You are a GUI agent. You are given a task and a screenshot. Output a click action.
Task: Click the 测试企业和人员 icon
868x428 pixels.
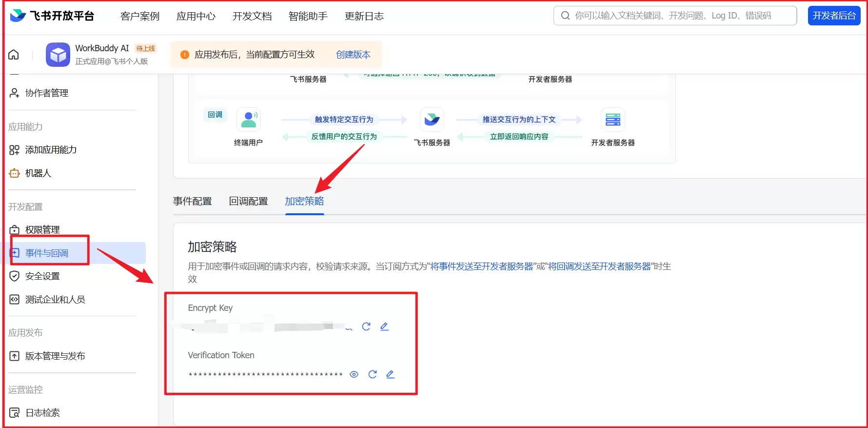[x=15, y=300]
